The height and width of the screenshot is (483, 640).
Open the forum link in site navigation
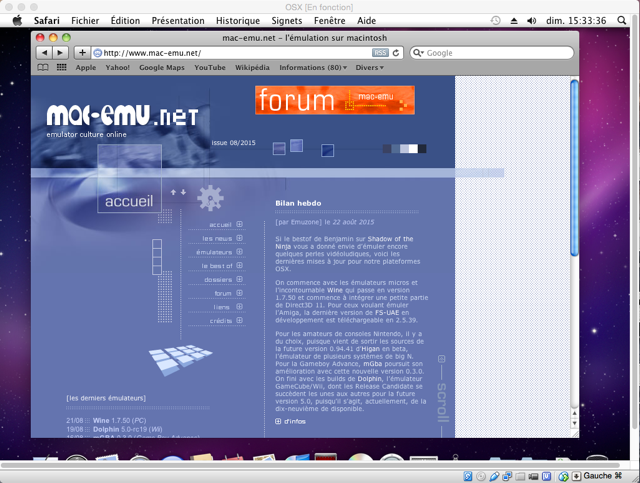(223, 293)
